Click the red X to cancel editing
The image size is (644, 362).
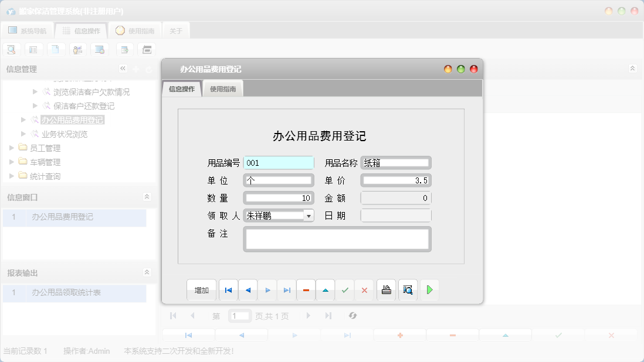click(x=364, y=290)
